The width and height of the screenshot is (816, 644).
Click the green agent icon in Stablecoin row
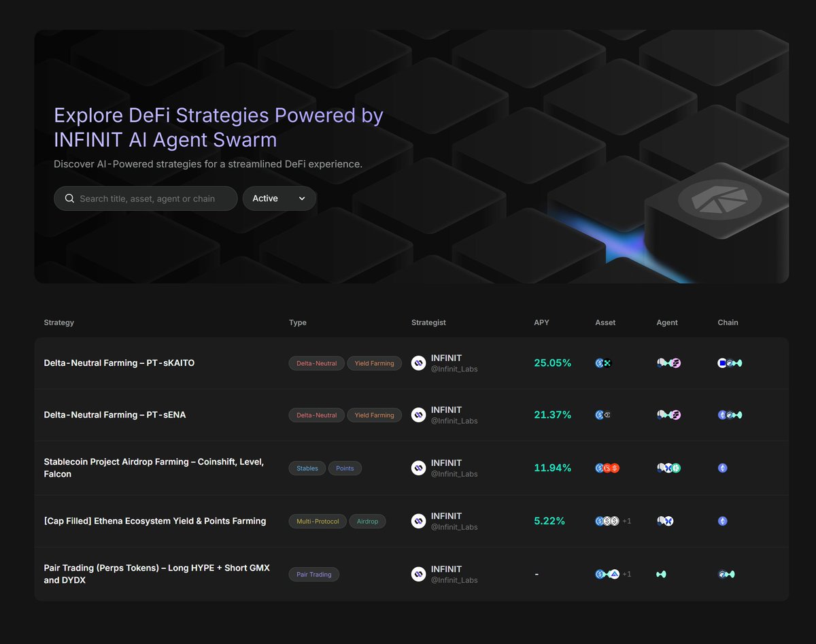(x=677, y=468)
